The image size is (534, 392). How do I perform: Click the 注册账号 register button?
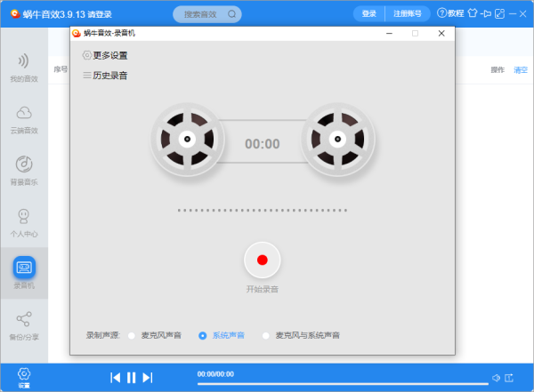point(408,14)
